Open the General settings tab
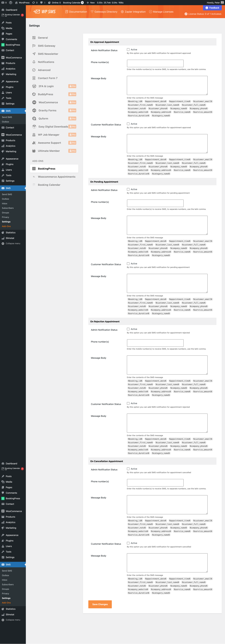Image resolution: width=225 pixels, height=644 pixels. coord(54,38)
